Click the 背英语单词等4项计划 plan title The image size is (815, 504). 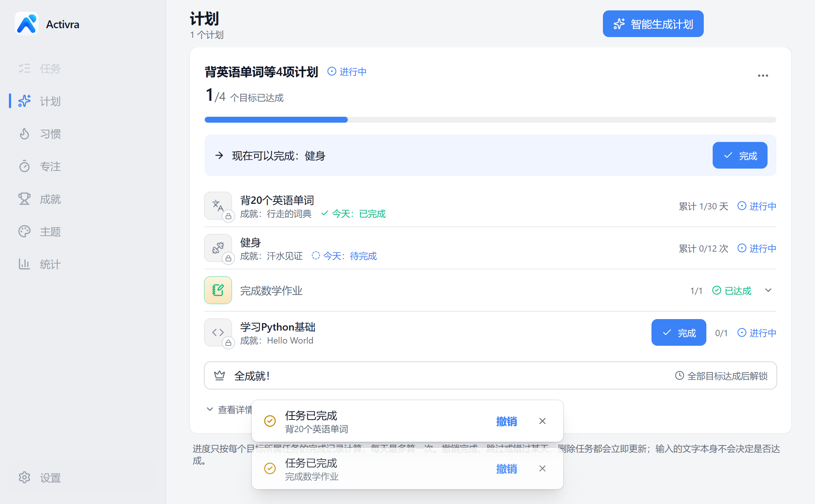(x=262, y=72)
